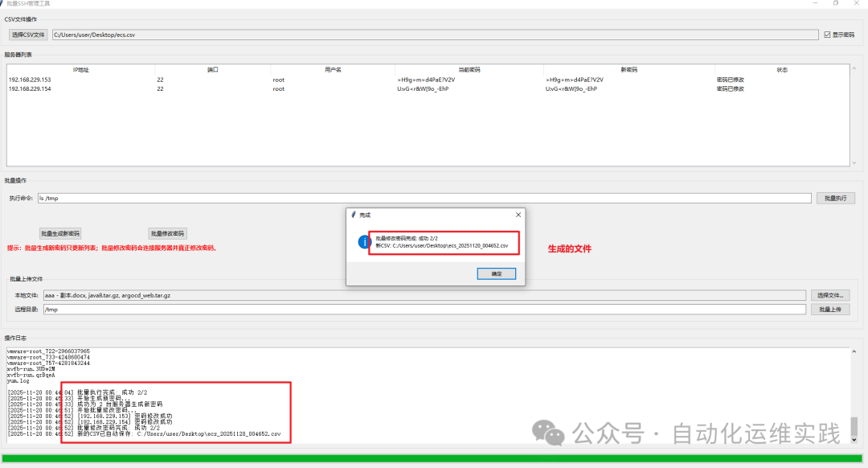Screen dimensions: 868x468
Task: Click log line vmware-root_722-2966037965
Action: (48, 351)
